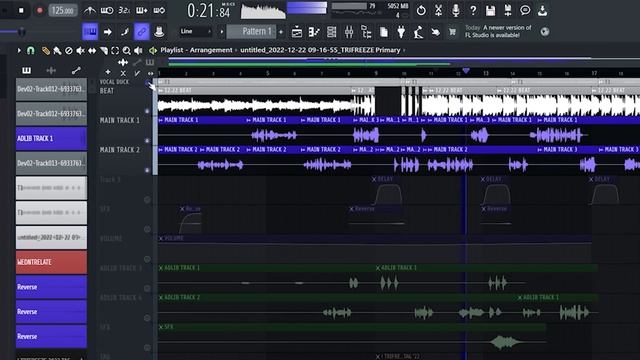640x360 pixels.
Task: Add a new pattern with plus button
Action: (281, 31)
